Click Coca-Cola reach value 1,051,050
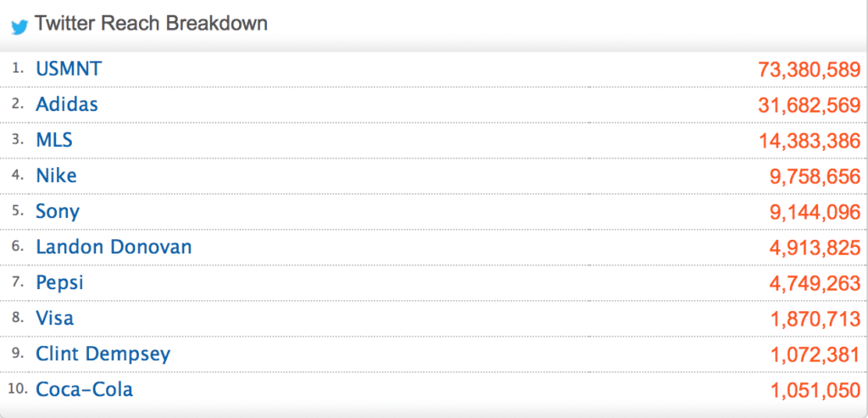The width and height of the screenshot is (868, 418). pos(815,391)
